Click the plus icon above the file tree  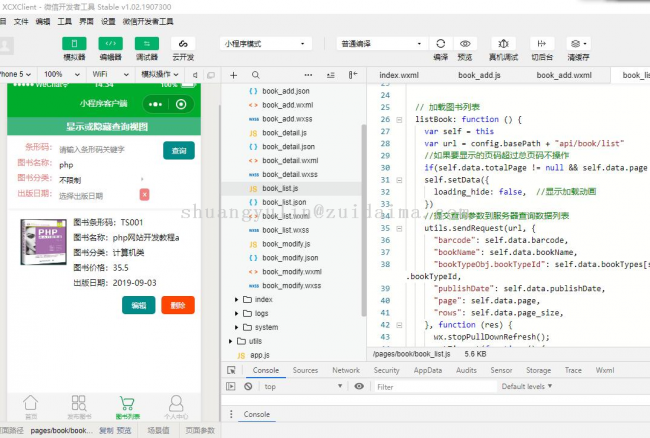tap(233, 75)
